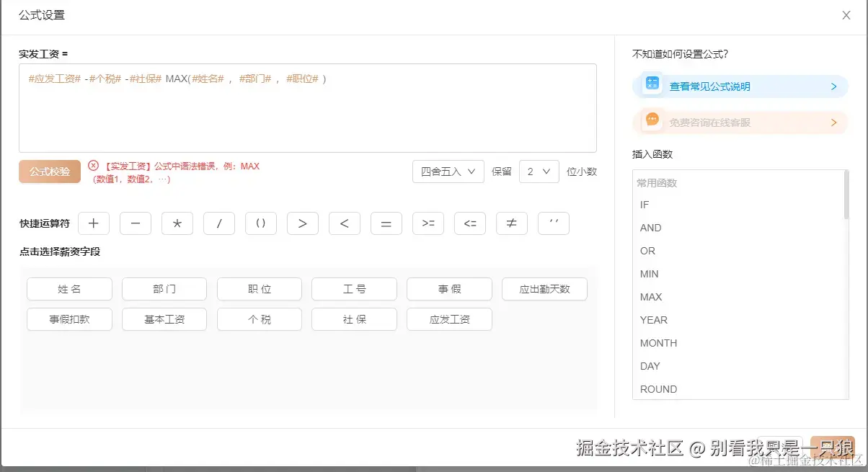This screenshot has height=472, width=868.
Task: Expand the 查看常见公式说明 entry via its chevron
Action: [x=834, y=85]
